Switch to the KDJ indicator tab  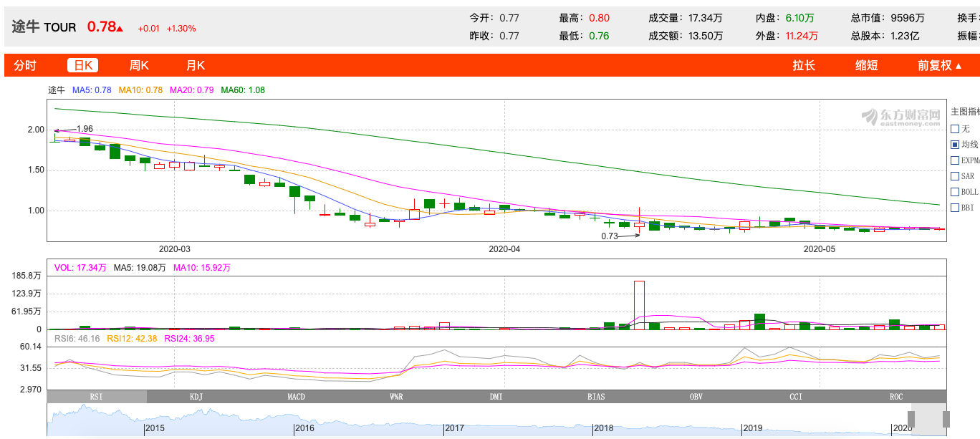click(196, 397)
